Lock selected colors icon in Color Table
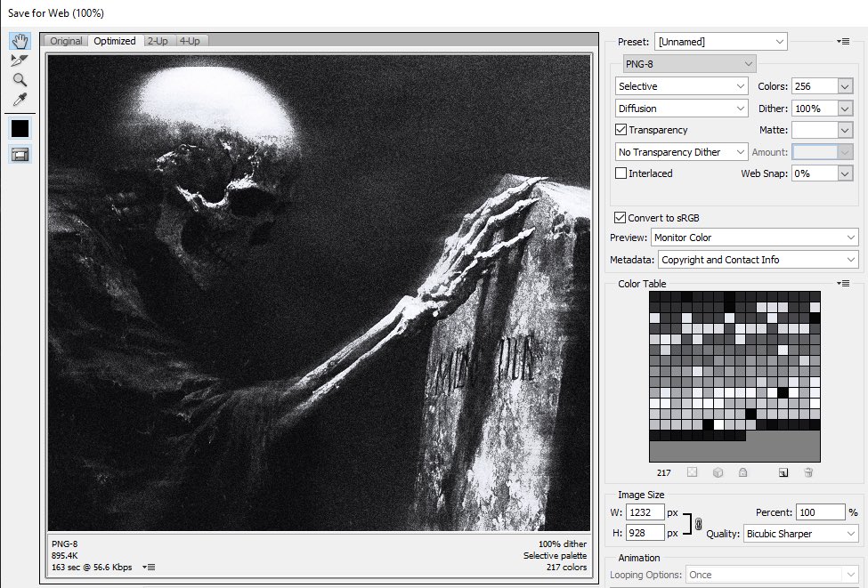Screen dimensions: 868x588 coord(742,472)
